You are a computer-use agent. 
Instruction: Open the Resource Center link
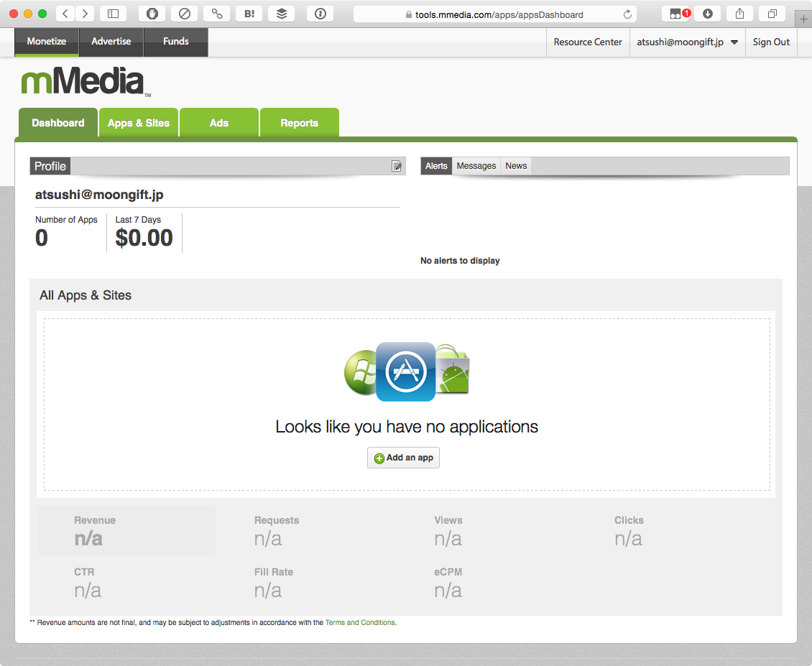(x=588, y=42)
